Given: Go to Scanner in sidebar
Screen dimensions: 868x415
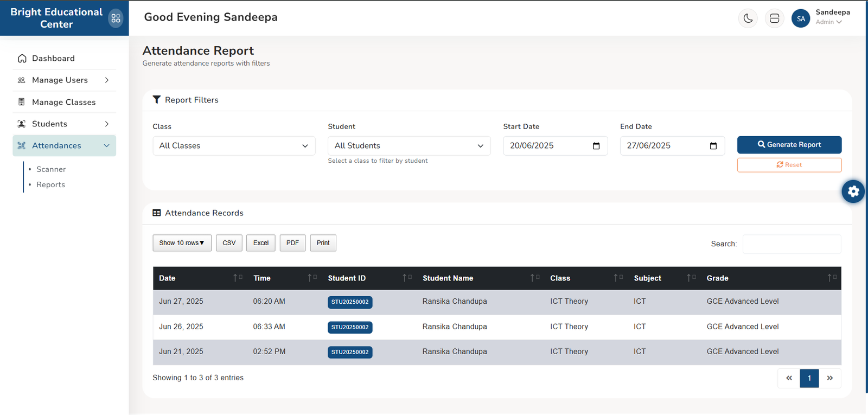Looking at the screenshot, I should click(51, 169).
